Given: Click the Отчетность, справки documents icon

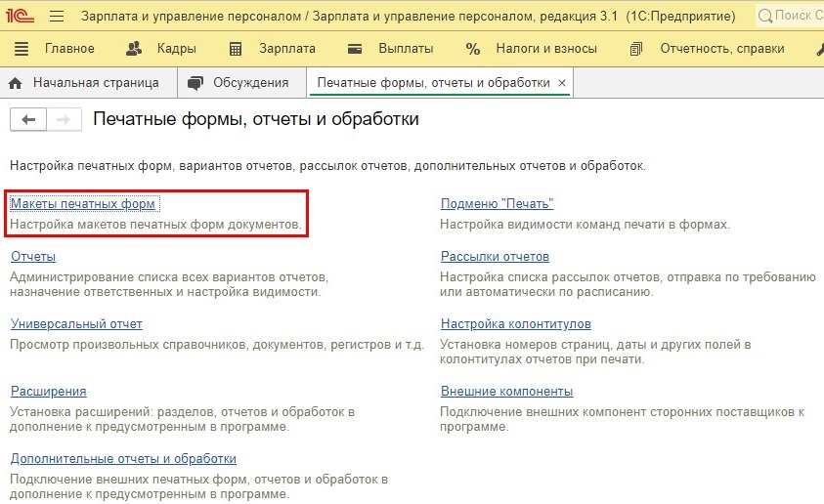Looking at the screenshot, I should coord(636,49).
